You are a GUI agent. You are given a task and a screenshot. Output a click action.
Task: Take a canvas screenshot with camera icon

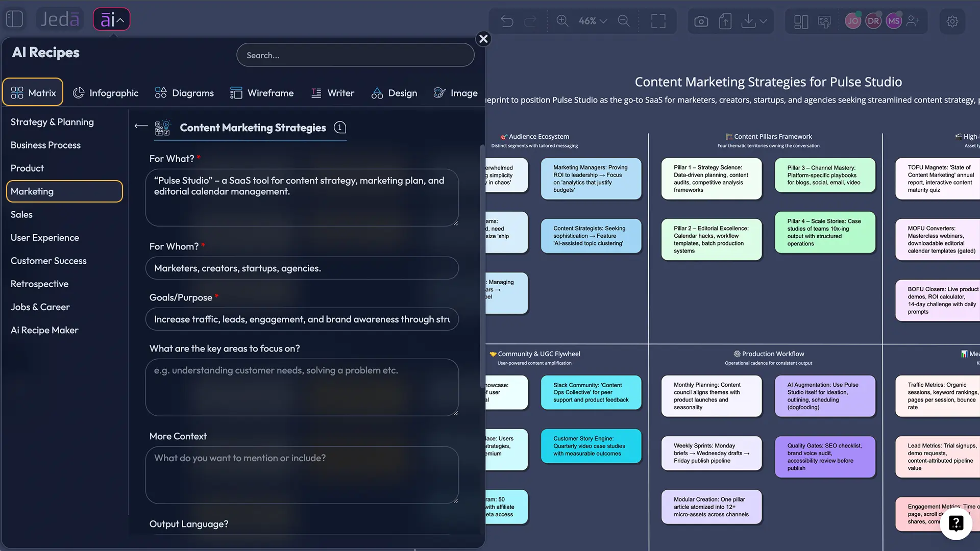click(x=701, y=21)
